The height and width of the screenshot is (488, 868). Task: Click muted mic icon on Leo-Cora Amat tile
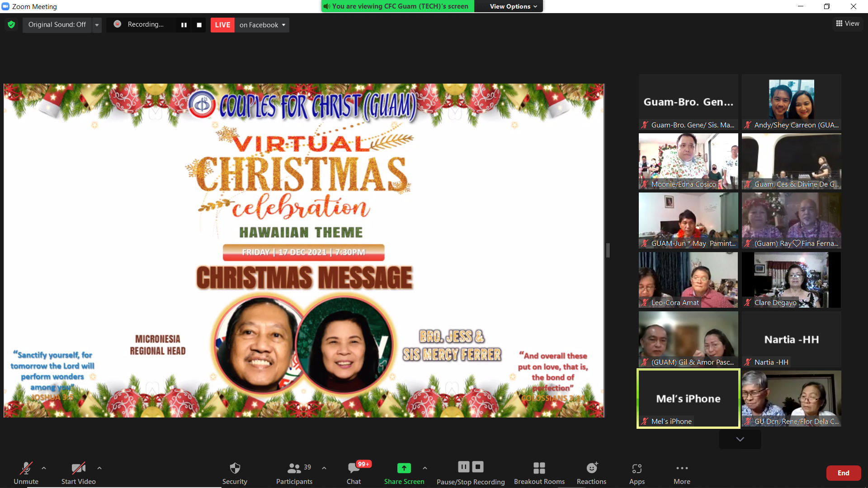coord(645,303)
